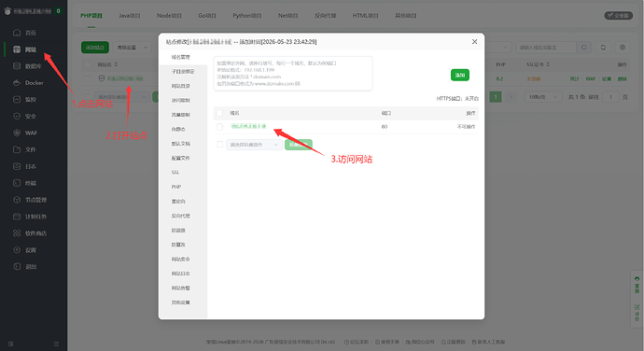The width and height of the screenshot is (644, 351).
Task: Tick the checkbox beside the batch operation dropdown in the dialog
Action: point(219,145)
